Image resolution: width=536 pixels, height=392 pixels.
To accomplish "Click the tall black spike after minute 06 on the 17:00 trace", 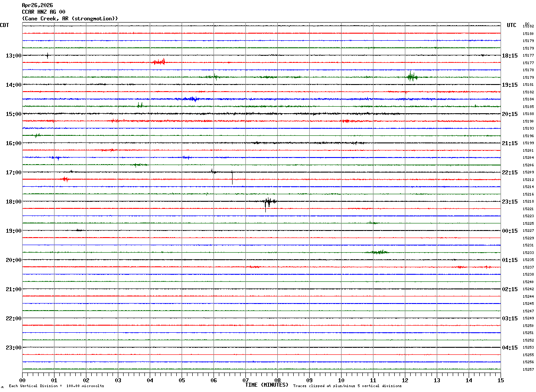I will tap(232, 177).
